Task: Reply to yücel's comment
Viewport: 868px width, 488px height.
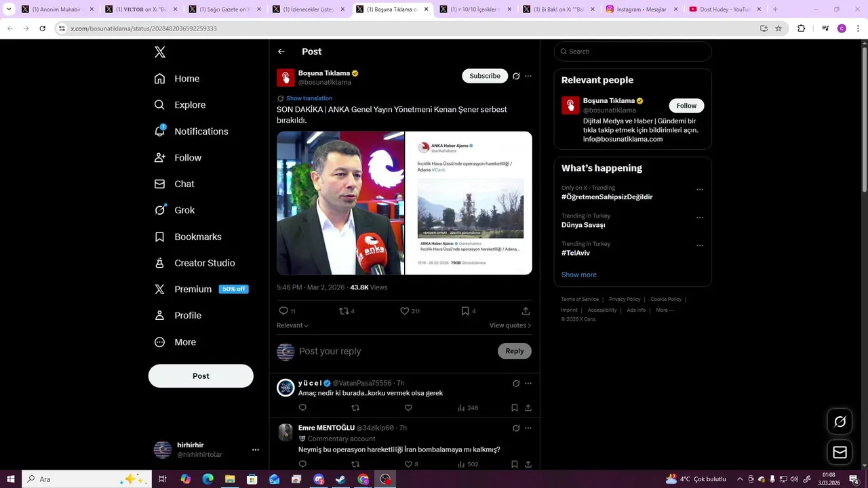Action: (302, 408)
